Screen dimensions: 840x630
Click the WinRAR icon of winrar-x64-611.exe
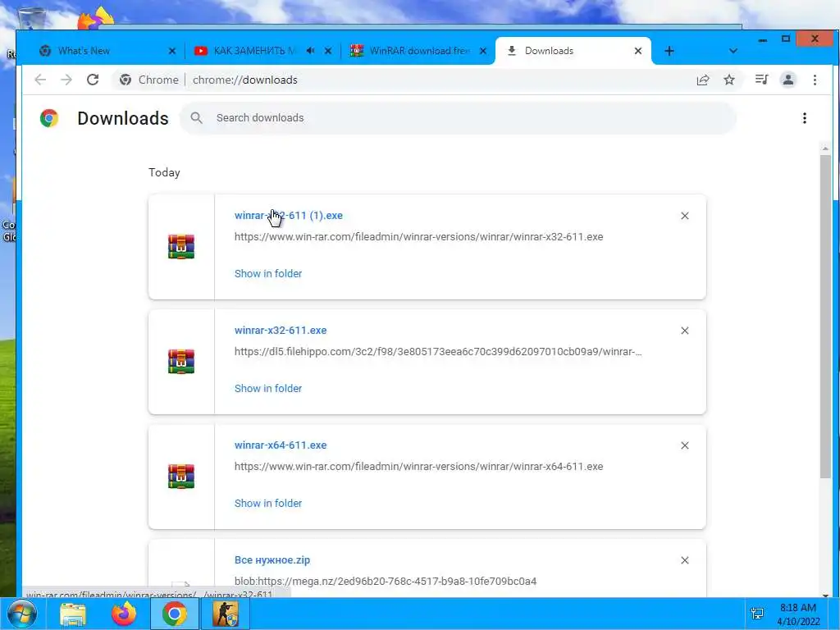click(181, 477)
